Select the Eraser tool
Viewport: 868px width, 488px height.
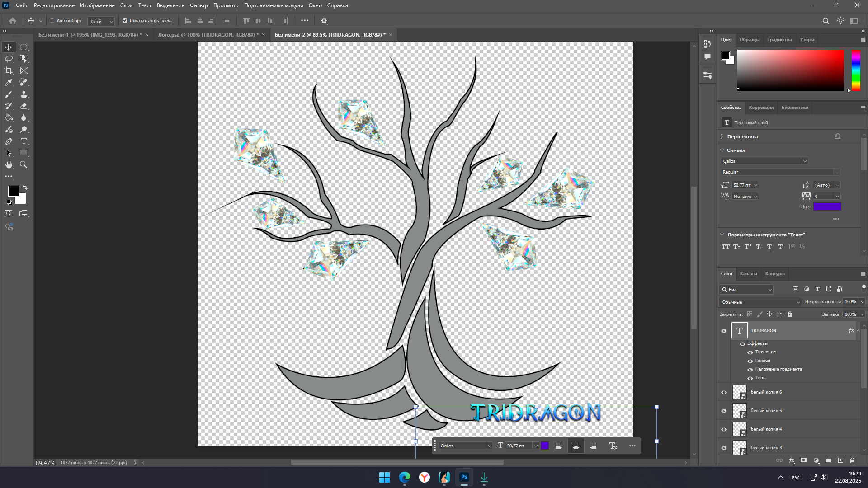coord(24,106)
